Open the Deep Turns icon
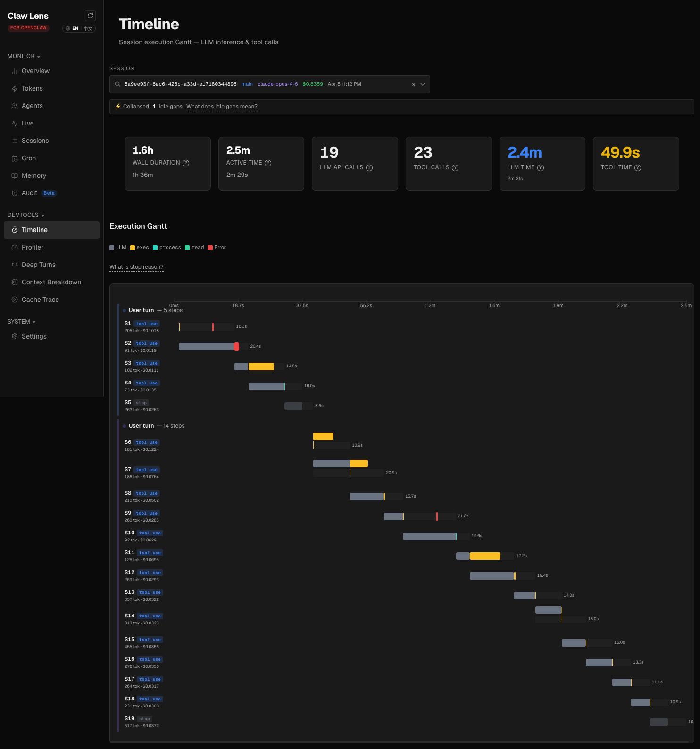700x749 pixels. [15, 265]
